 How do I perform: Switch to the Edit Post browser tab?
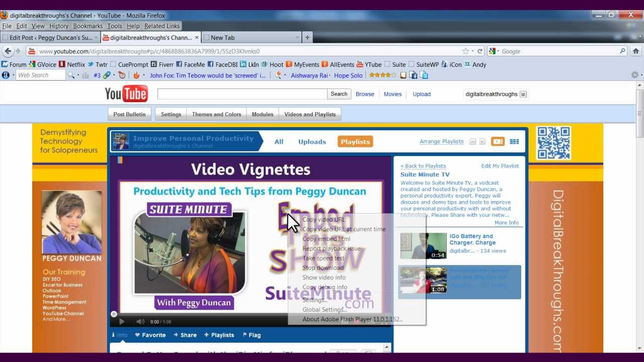coord(50,37)
